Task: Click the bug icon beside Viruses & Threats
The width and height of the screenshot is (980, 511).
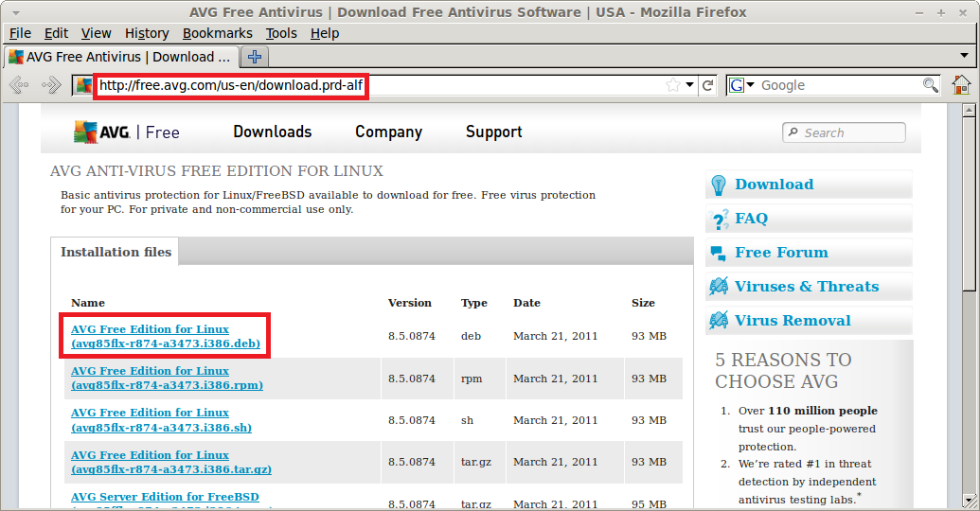Action: (x=719, y=287)
